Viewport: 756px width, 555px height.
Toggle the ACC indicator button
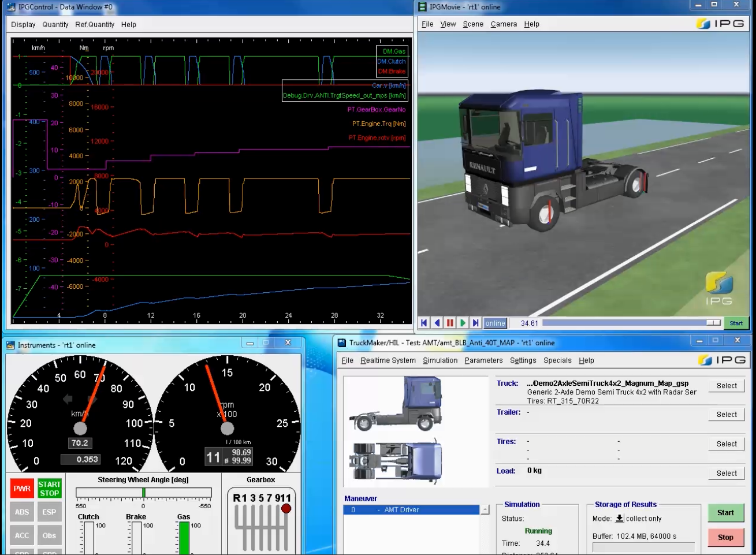pos(22,536)
